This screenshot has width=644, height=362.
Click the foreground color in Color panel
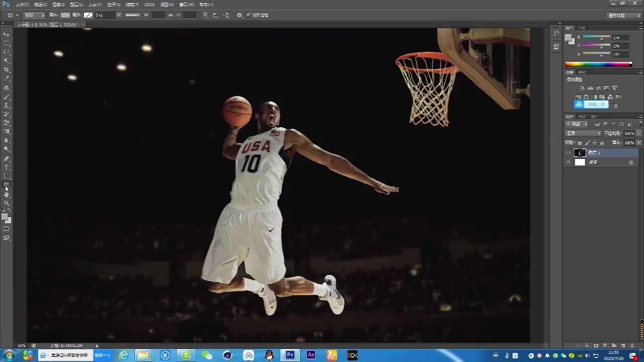coord(569,38)
